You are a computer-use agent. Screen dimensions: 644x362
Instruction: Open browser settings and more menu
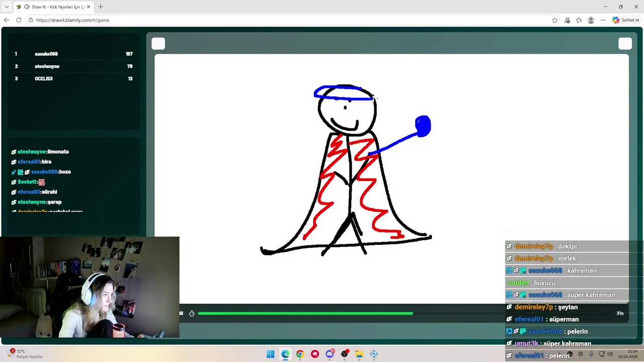tap(603, 20)
